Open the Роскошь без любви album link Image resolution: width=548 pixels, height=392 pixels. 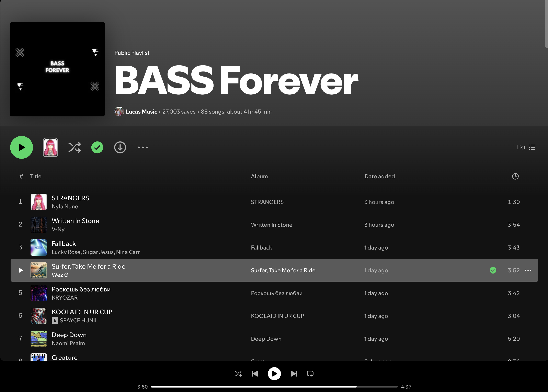coord(277,293)
